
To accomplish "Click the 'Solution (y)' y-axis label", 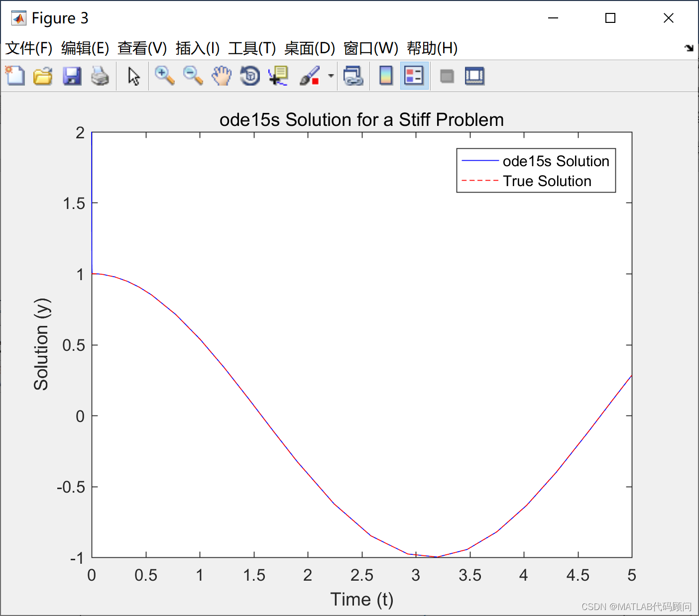I will point(42,344).
